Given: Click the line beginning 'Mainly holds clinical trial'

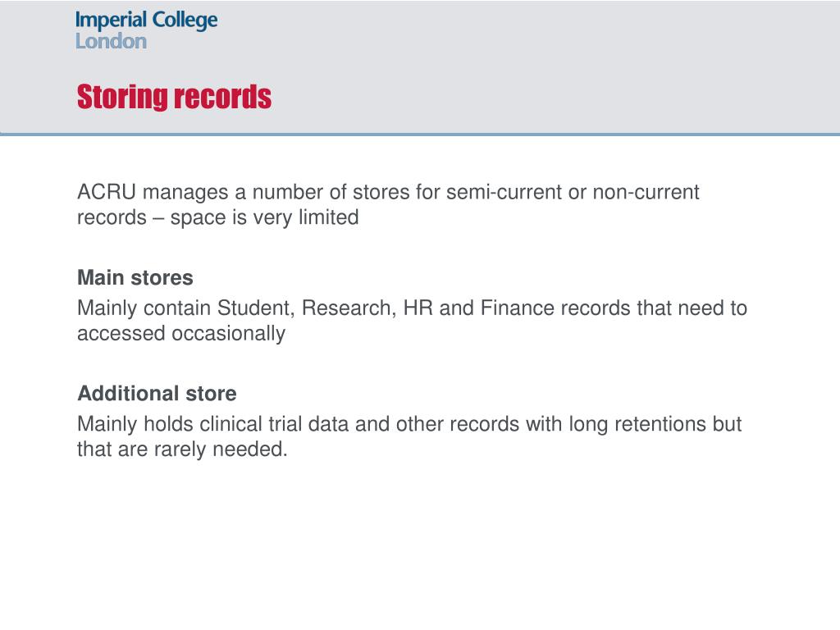Looking at the screenshot, I should tap(409, 424).
